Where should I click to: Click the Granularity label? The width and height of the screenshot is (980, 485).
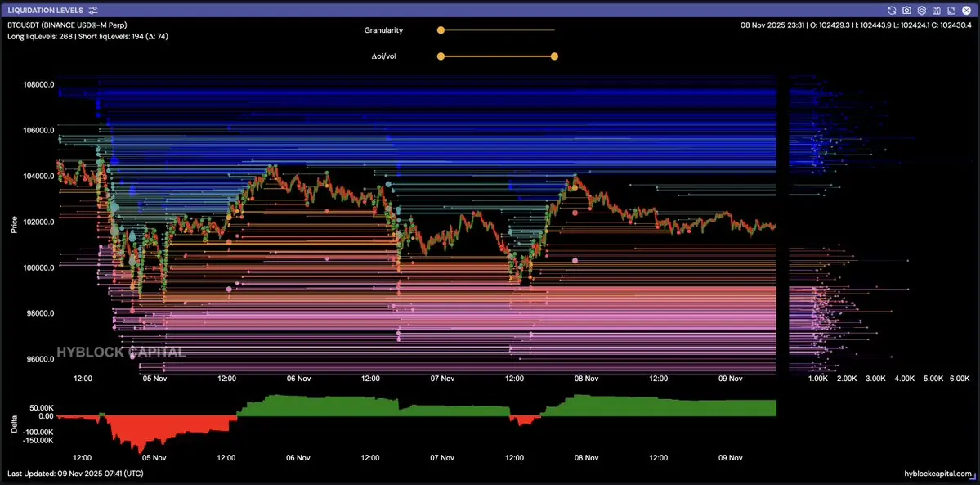[383, 30]
